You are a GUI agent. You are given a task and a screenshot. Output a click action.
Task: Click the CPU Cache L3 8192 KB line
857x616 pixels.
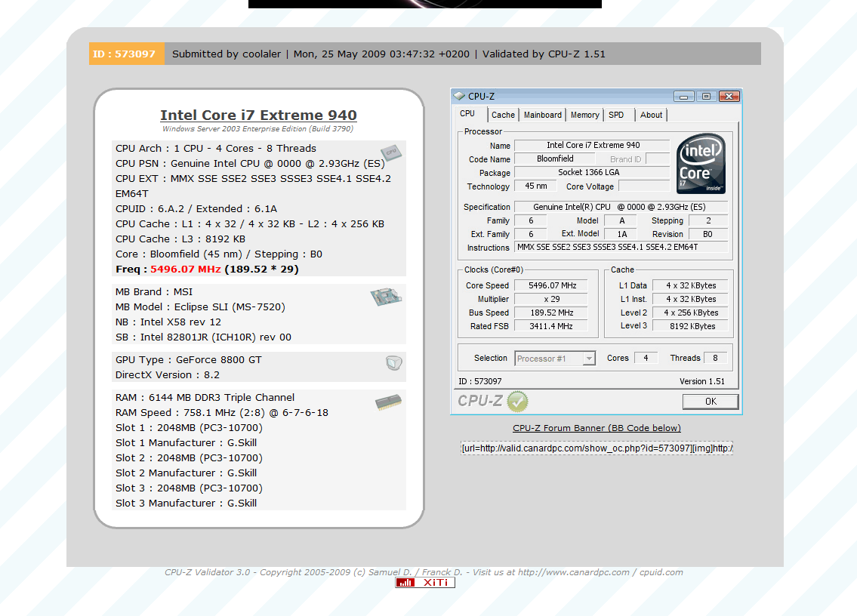(x=180, y=239)
